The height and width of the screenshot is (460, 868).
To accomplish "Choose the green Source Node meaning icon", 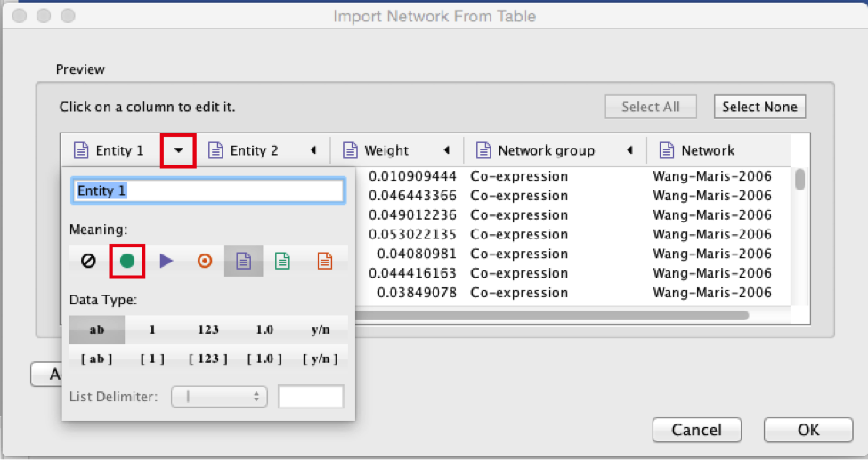I will tap(126, 261).
